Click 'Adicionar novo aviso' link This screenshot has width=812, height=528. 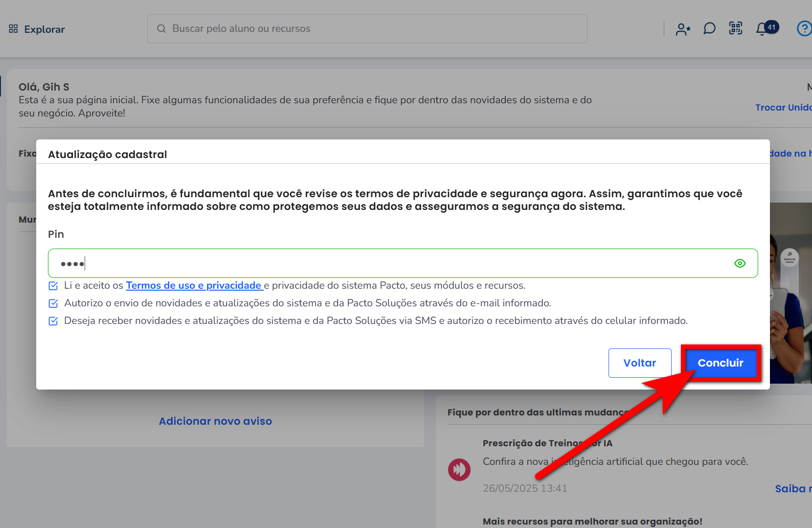click(215, 421)
